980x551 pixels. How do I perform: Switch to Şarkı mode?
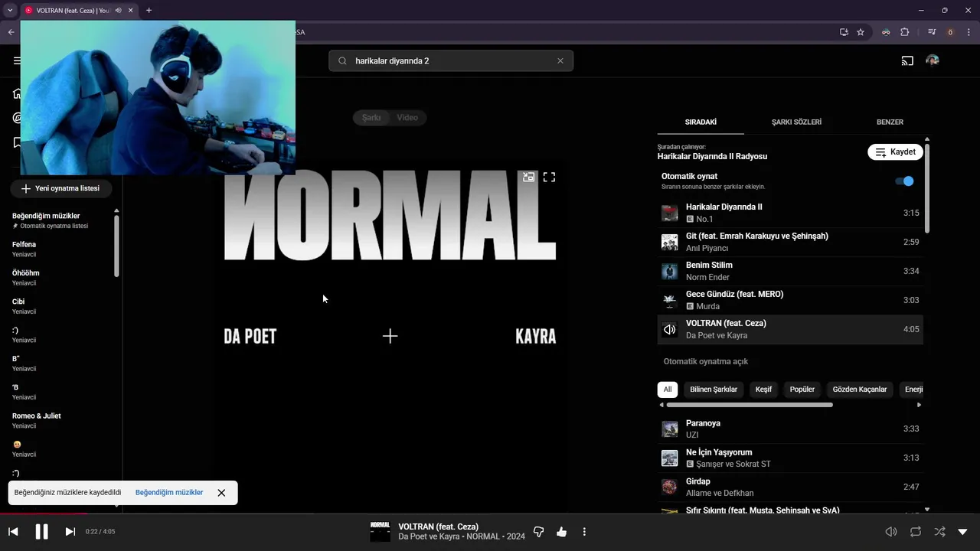371,117
